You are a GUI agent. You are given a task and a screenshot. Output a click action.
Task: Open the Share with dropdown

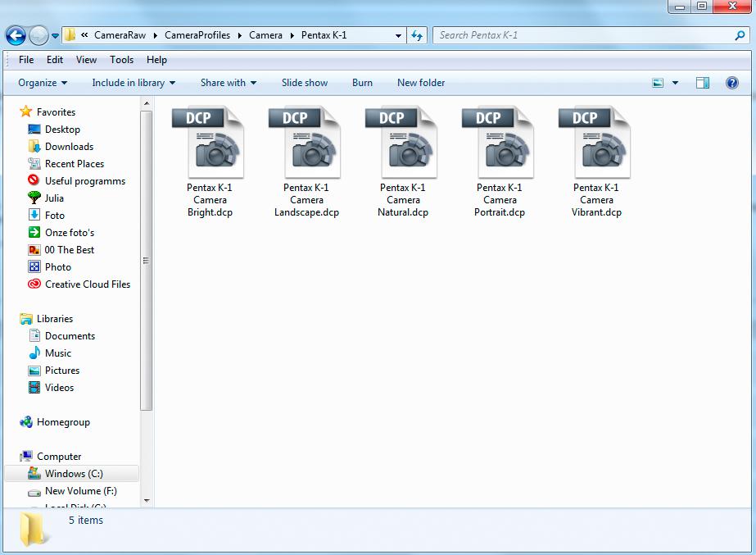click(x=228, y=83)
